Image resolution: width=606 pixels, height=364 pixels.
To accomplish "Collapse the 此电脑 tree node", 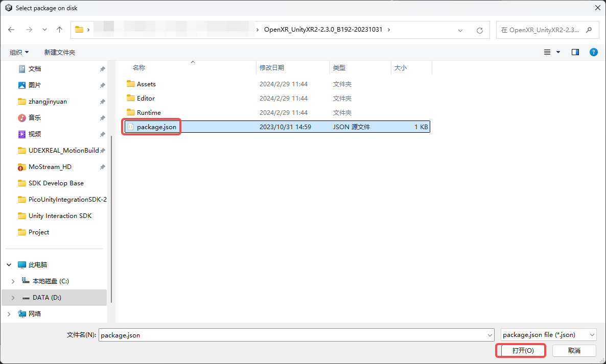I will pos(9,265).
